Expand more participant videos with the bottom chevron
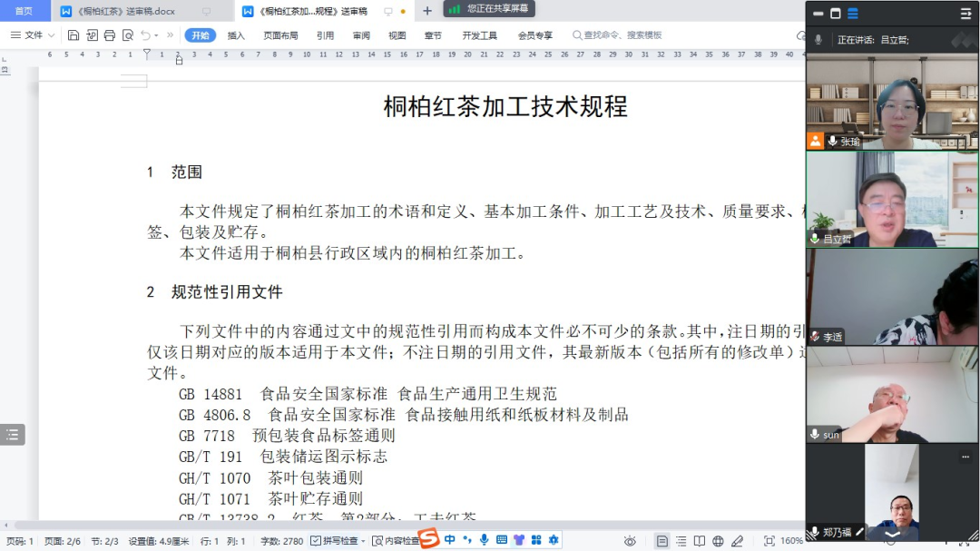Viewport: 980px width, 551px height. (892, 535)
